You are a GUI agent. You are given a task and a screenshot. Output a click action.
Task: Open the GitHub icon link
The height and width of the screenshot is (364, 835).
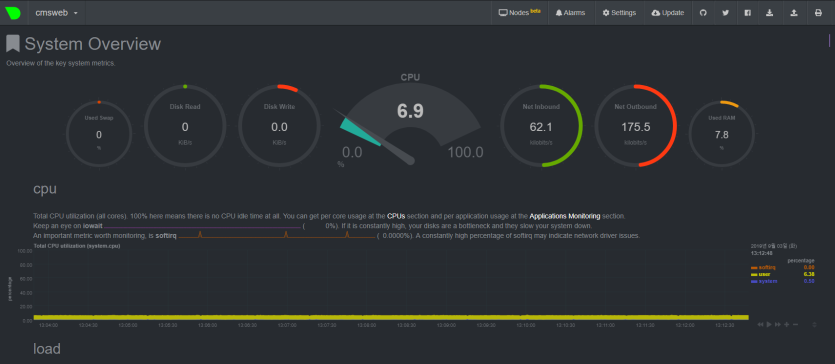[703, 13]
